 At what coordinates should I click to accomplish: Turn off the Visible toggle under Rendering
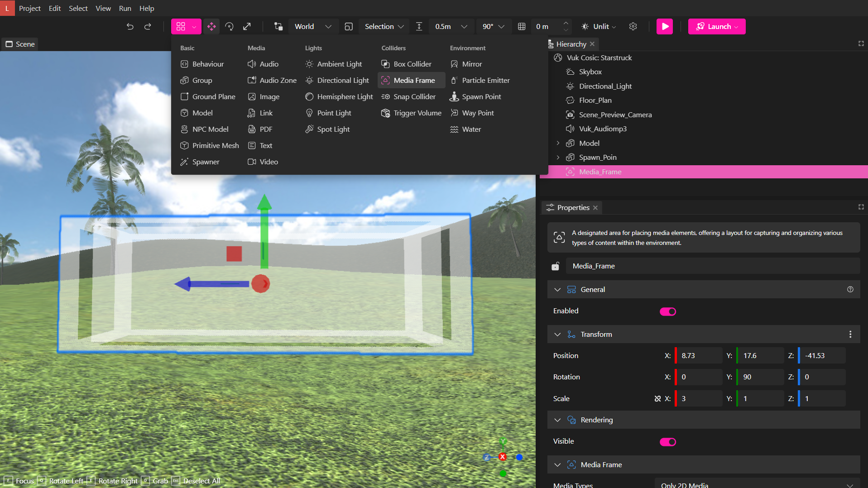tap(668, 441)
